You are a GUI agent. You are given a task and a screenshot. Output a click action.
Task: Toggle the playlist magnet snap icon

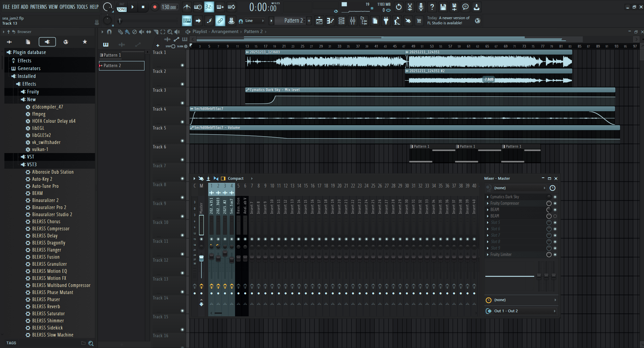click(x=109, y=32)
